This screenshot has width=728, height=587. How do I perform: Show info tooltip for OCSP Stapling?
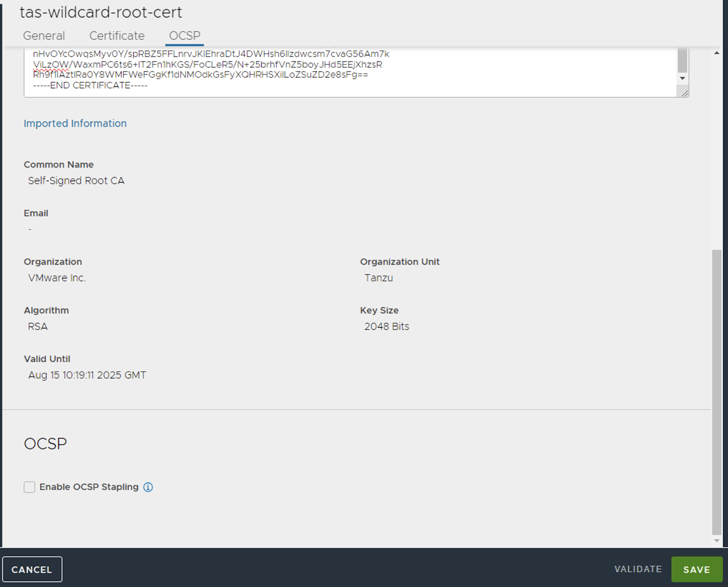coord(148,487)
